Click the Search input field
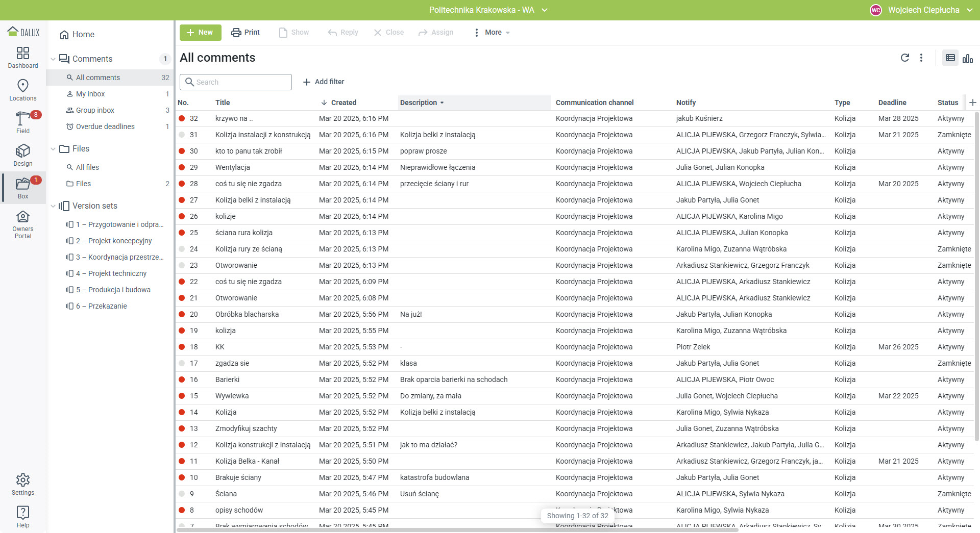The image size is (980, 533). click(x=236, y=82)
